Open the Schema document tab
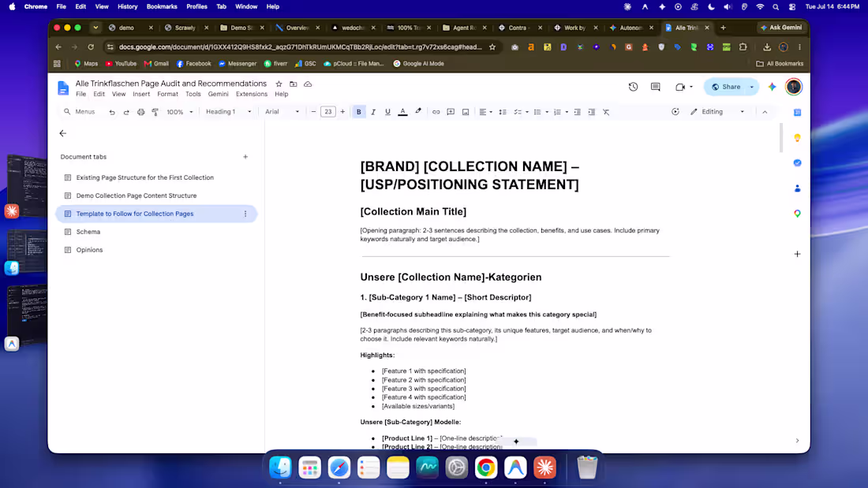Viewport: 868px width, 488px height. point(88,232)
